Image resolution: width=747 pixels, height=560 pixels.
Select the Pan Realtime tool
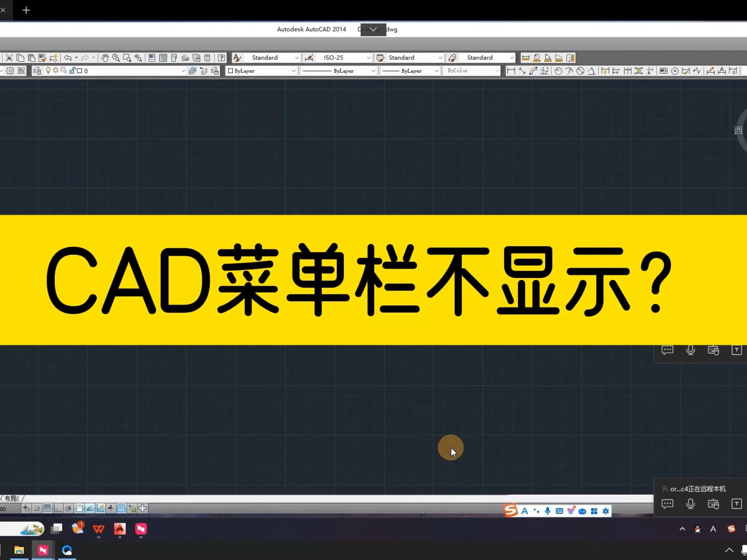click(105, 58)
